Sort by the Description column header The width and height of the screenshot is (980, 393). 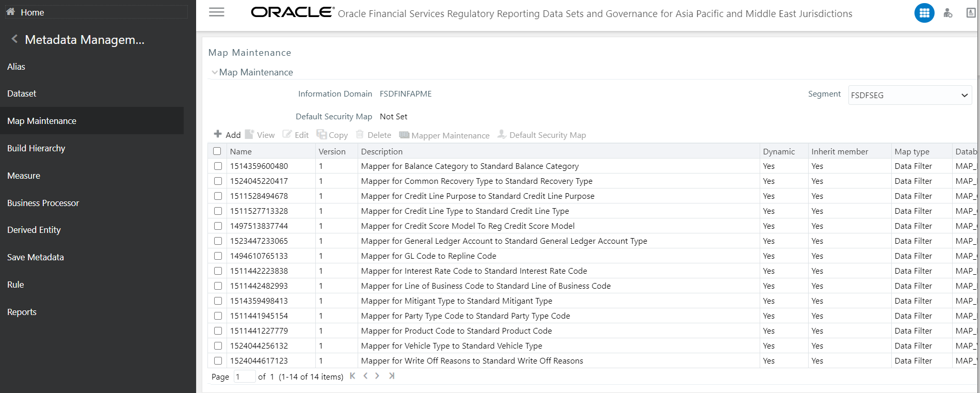(x=382, y=151)
